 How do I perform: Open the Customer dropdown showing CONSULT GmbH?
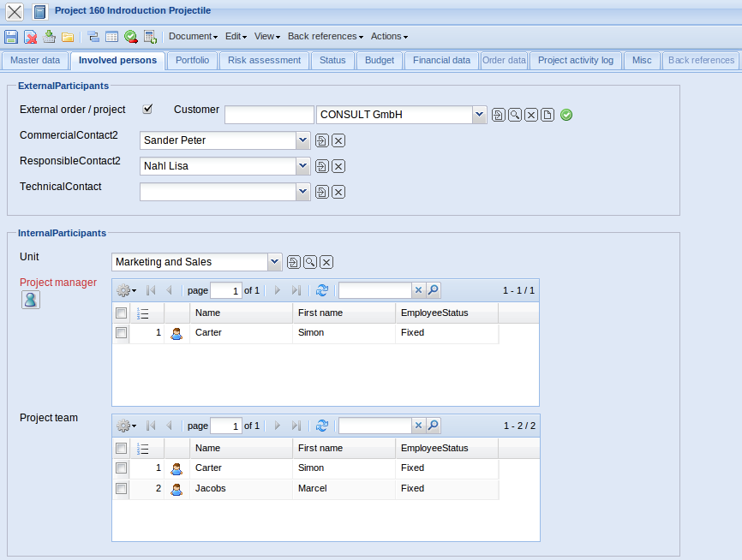point(479,115)
